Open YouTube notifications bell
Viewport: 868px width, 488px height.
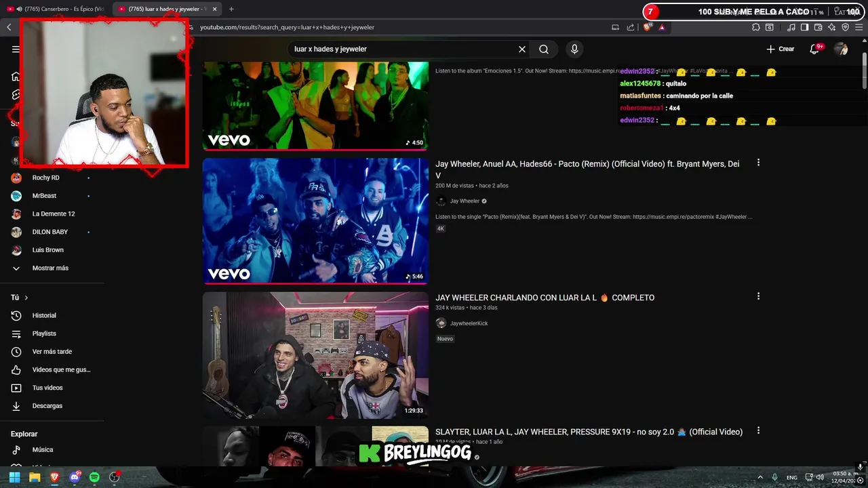(x=815, y=49)
